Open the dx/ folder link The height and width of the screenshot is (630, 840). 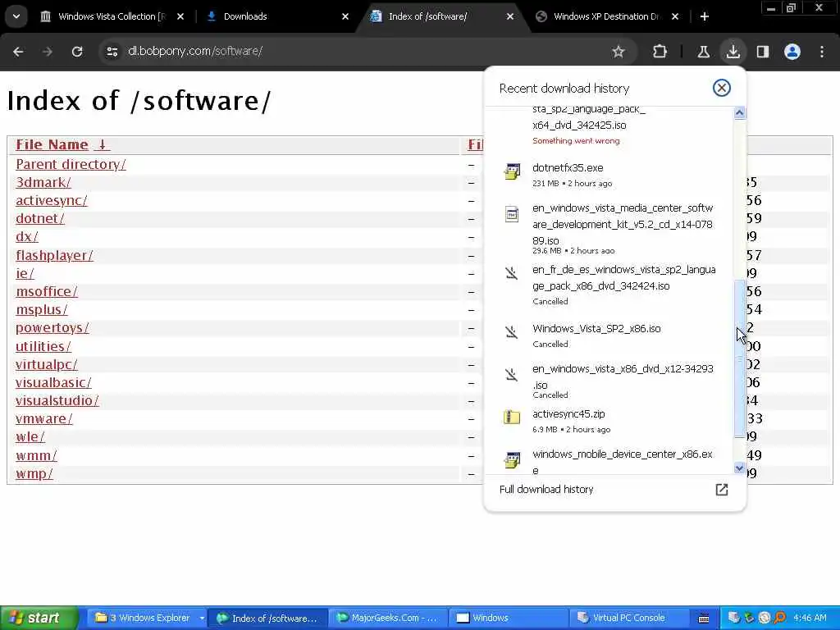(x=27, y=237)
